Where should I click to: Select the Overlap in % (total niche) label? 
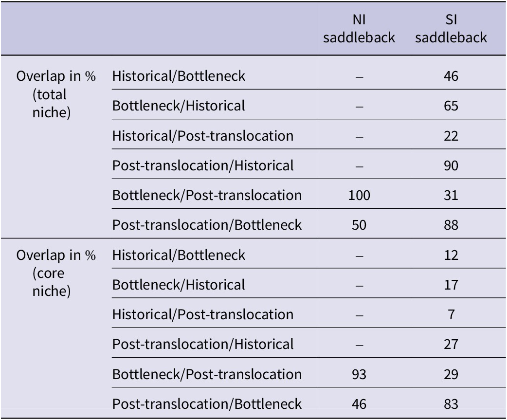[x=56, y=94]
